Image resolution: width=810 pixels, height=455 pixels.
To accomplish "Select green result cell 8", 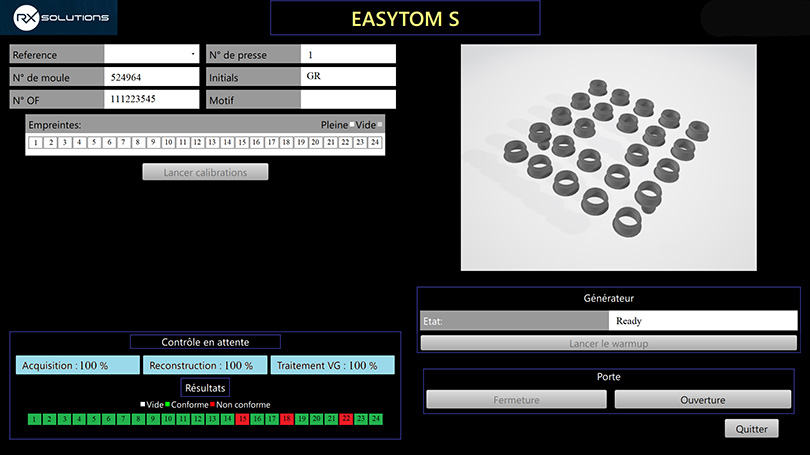I will (x=138, y=419).
